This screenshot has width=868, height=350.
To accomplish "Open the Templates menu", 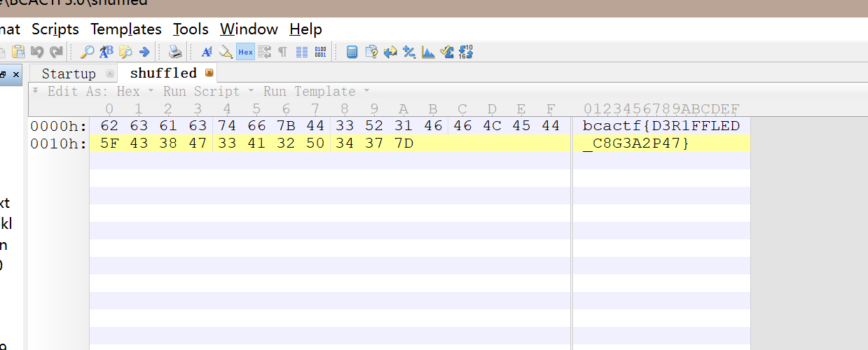I will coord(126,29).
